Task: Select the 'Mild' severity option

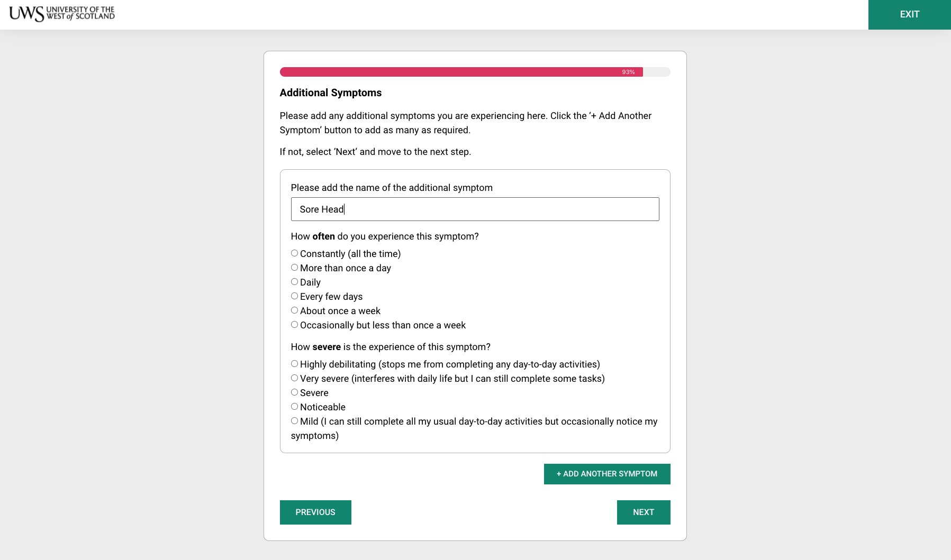Action: point(294,421)
